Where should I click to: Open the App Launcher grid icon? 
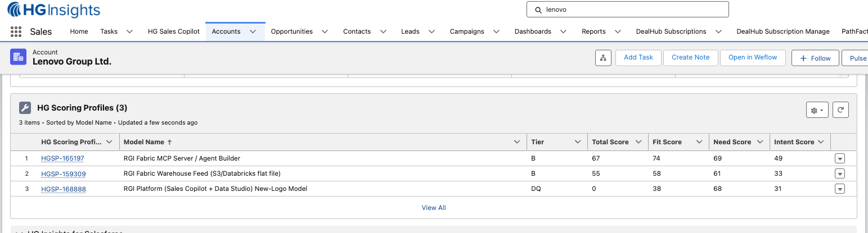point(16,31)
